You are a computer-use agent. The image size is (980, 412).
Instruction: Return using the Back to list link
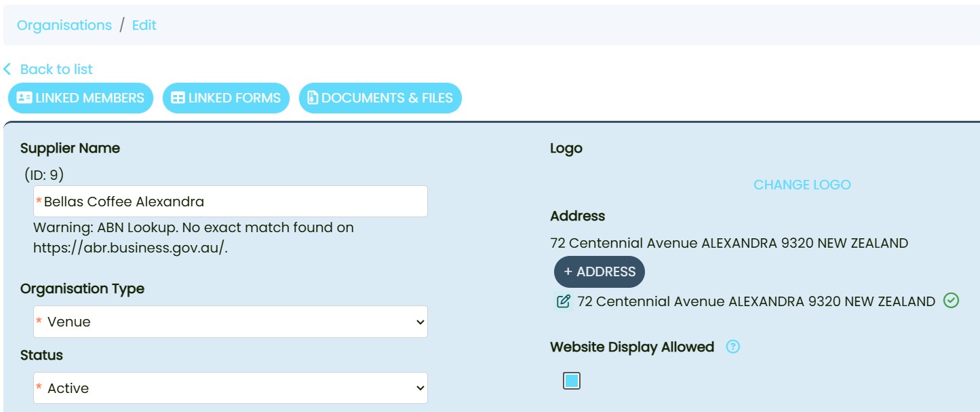(x=56, y=69)
